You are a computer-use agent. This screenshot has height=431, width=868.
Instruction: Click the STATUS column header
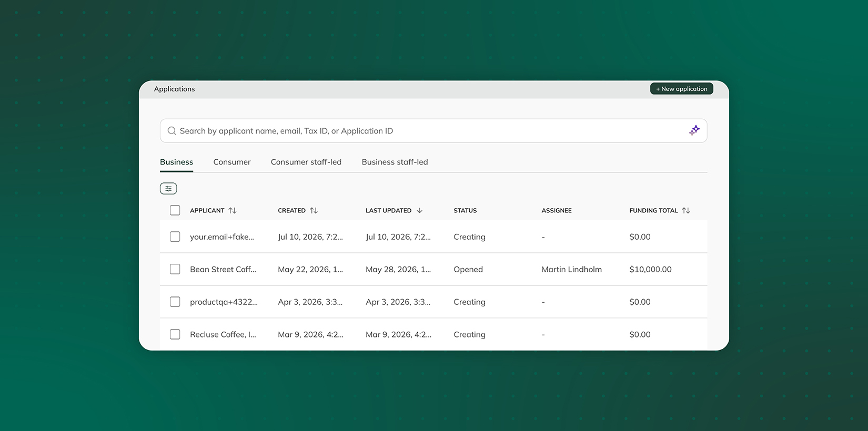pos(465,210)
